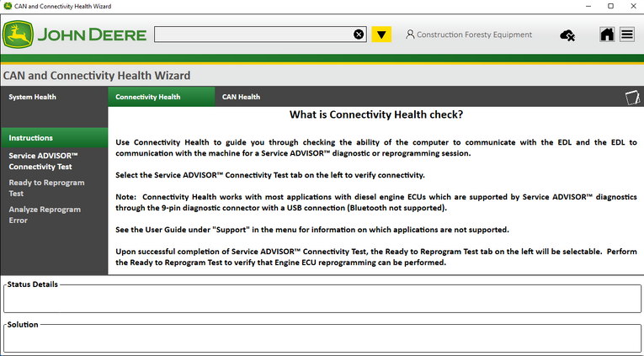The width and height of the screenshot is (644, 356).
Task: Click the Status Details box
Action: (322, 299)
